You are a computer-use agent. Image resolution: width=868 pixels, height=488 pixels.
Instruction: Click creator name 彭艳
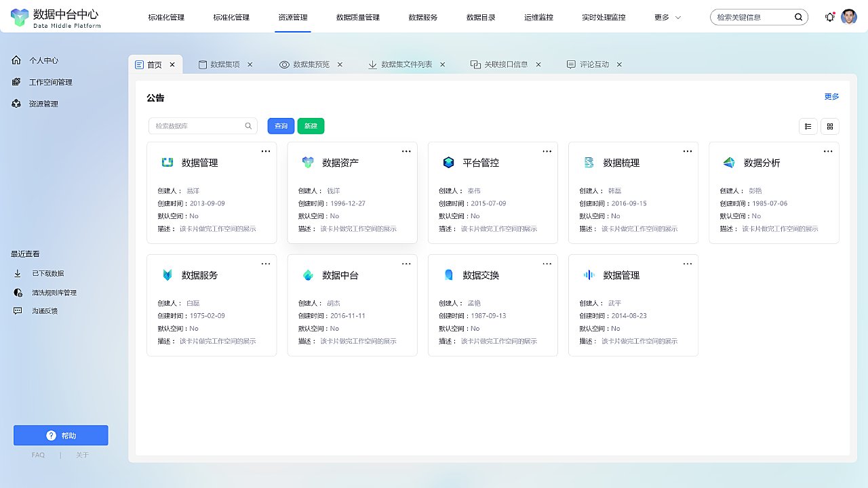755,191
